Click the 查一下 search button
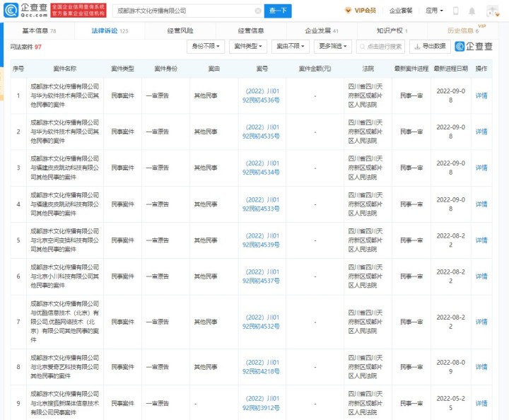Image resolution: width=509 pixels, height=420 pixels. 278,11
